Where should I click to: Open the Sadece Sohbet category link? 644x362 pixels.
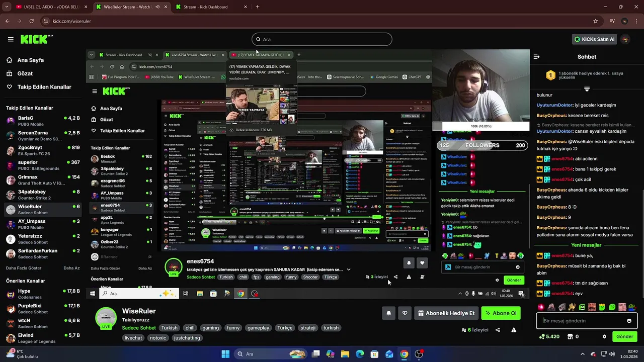[x=139, y=328]
